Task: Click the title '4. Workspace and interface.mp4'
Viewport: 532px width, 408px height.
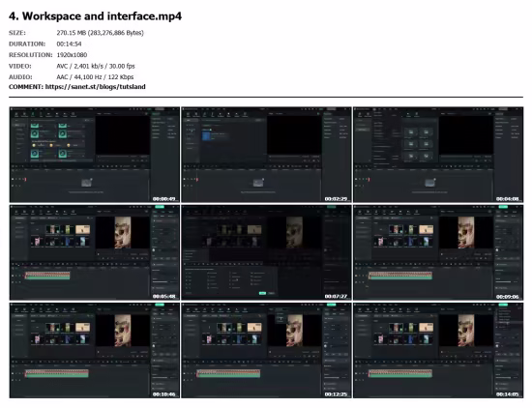Action: pyautogui.click(x=96, y=15)
